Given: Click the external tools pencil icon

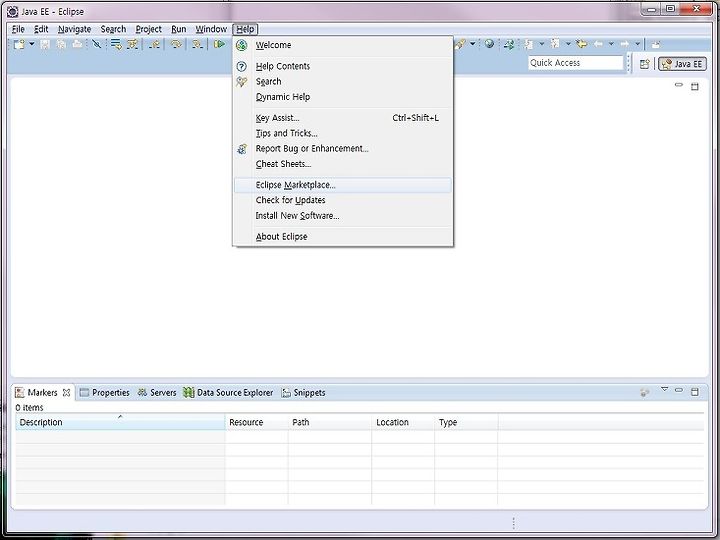Looking at the screenshot, I should 460,44.
